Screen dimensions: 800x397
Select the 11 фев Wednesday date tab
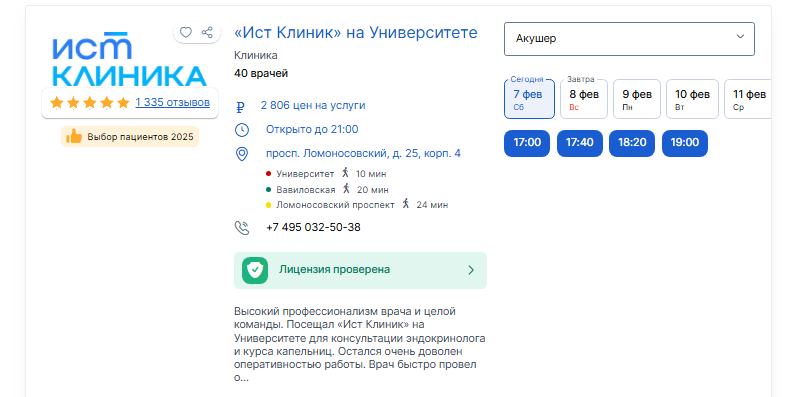748,99
